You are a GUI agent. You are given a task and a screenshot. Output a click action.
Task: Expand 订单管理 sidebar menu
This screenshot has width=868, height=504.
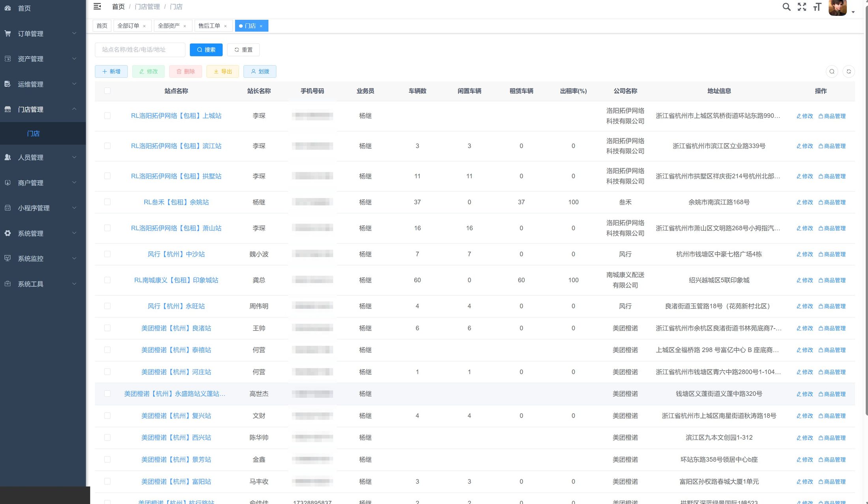pyautogui.click(x=43, y=34)
